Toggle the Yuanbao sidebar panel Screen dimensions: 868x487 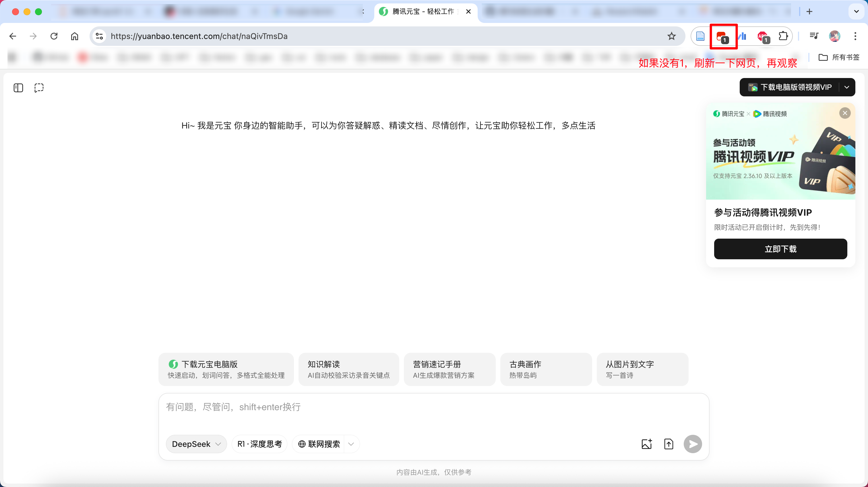click(18, 88)
